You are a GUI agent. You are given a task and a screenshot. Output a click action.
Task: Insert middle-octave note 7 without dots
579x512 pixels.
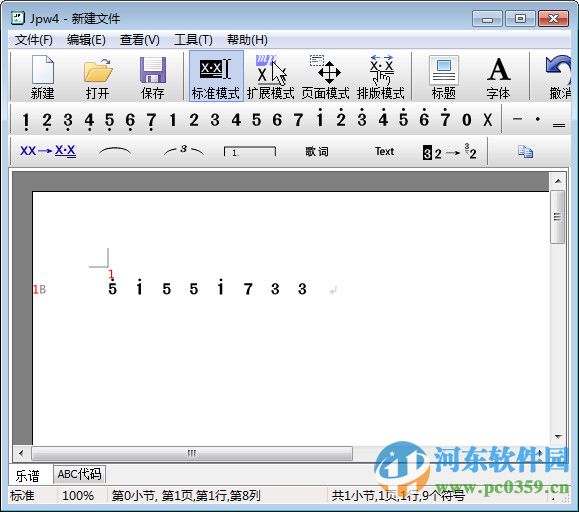pyautogui.click(x=298, y=120)
